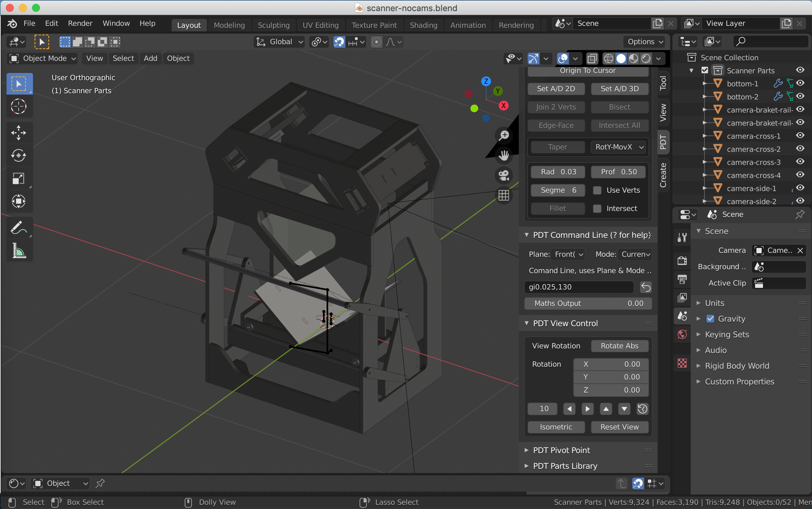Switch to the Sculpting workspace tab
The height and width of the screenshot is (509, 812).
point(273,25)
